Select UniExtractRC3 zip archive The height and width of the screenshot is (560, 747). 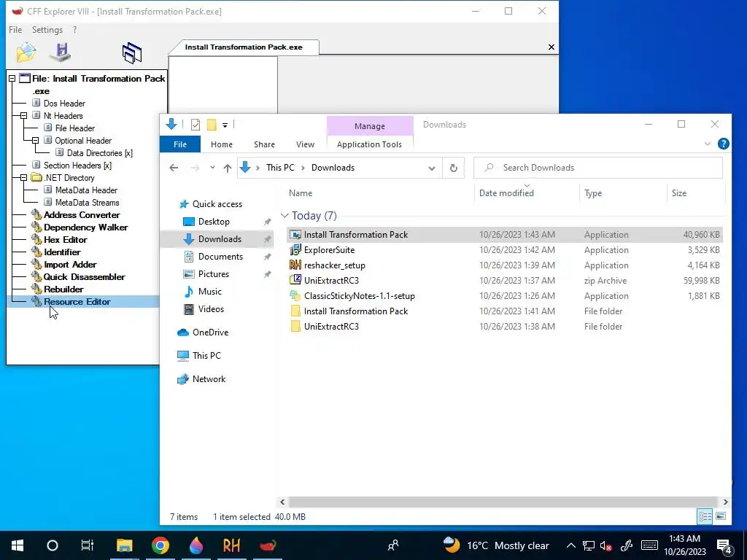(505, 281)
